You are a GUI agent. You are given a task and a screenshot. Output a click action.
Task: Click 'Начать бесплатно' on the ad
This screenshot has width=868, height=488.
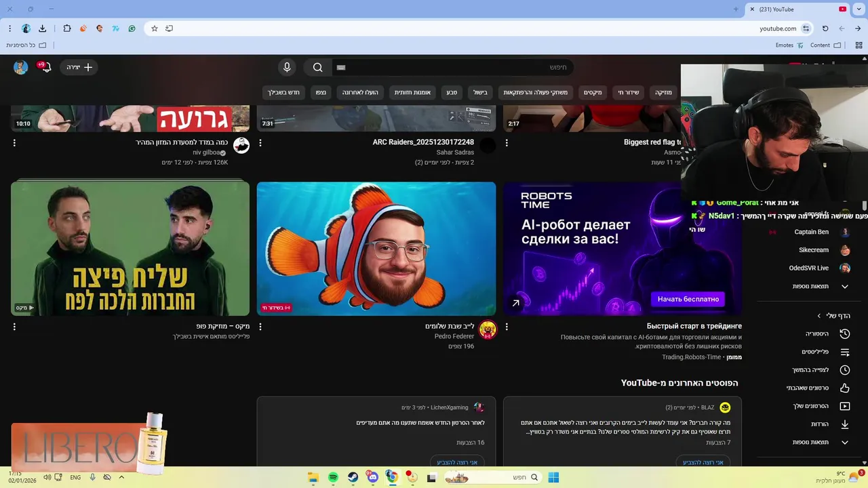click(688, 299)
